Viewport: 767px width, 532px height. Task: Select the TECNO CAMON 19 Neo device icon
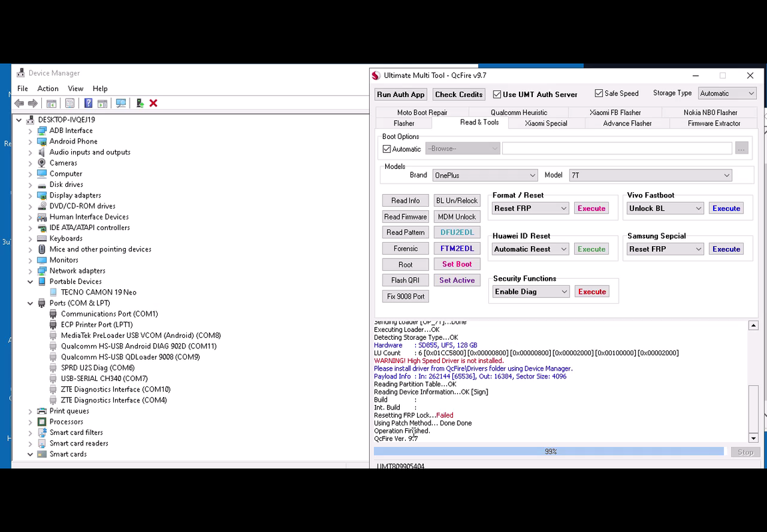pos(53,293)
